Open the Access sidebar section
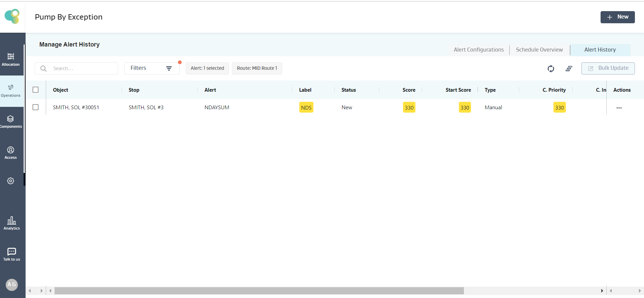 tap(11, 153)
